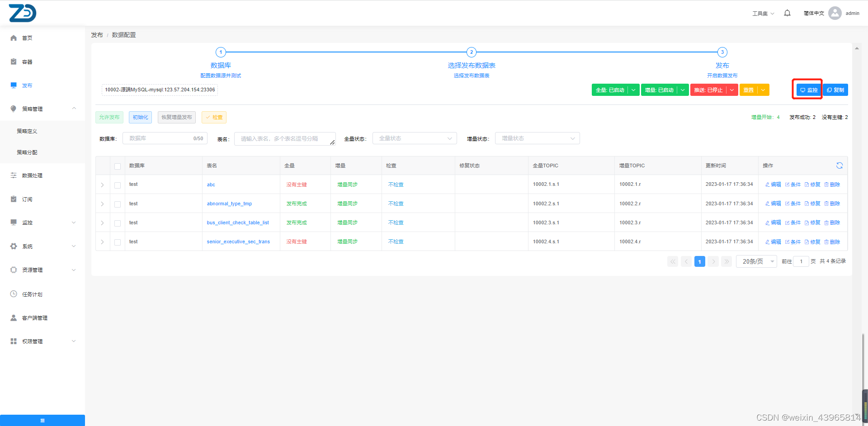
Task: Click the 发布 monitor icon in sidebar
Action: click(14, 85)
